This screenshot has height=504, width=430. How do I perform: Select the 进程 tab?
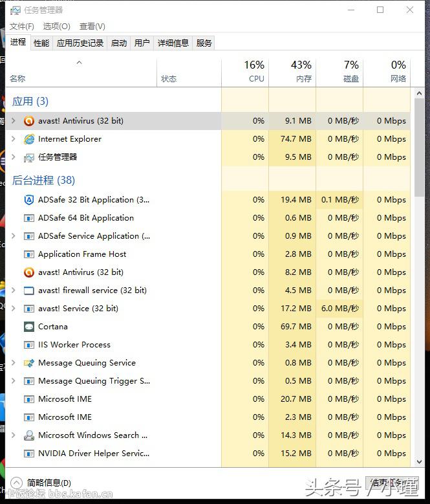click(x=18, y=42)
